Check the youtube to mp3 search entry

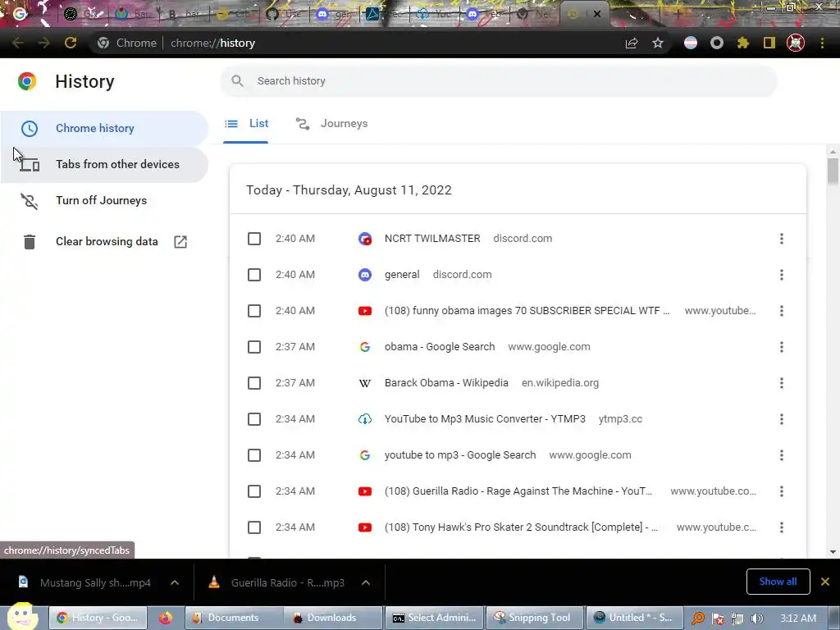coord(254,455)
